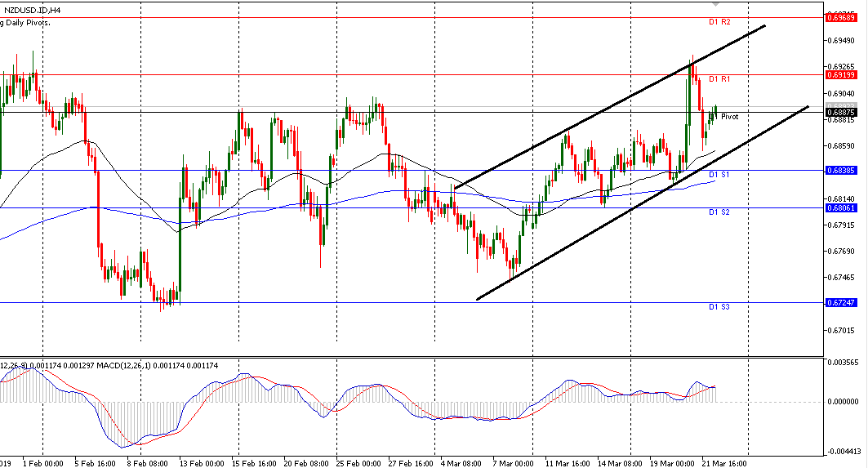Click the 0.67247 blue price tag
This screenshot has width=868, height=468.
click(841, 303)
